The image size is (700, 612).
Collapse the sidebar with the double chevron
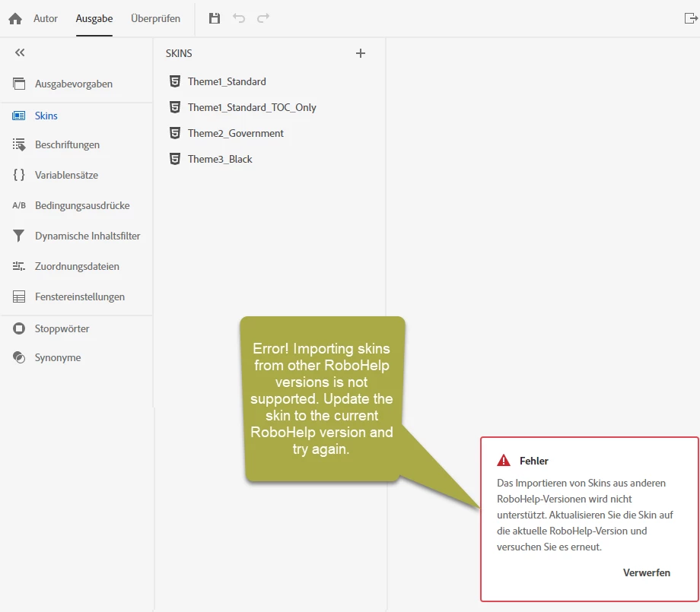(20, 52)
